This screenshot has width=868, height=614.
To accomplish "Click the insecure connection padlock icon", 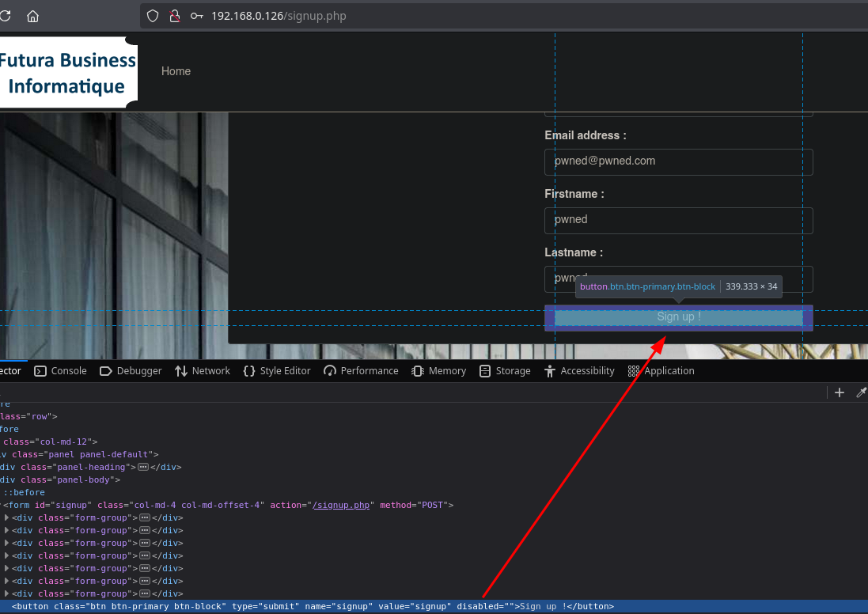I will click(x=176, y=16).
